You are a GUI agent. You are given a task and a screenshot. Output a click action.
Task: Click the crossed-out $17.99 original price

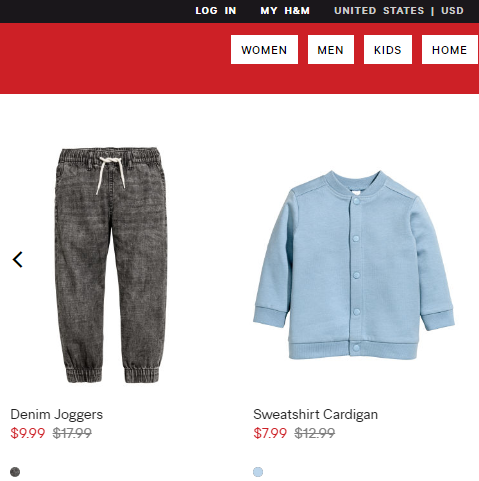pos(72,433)
